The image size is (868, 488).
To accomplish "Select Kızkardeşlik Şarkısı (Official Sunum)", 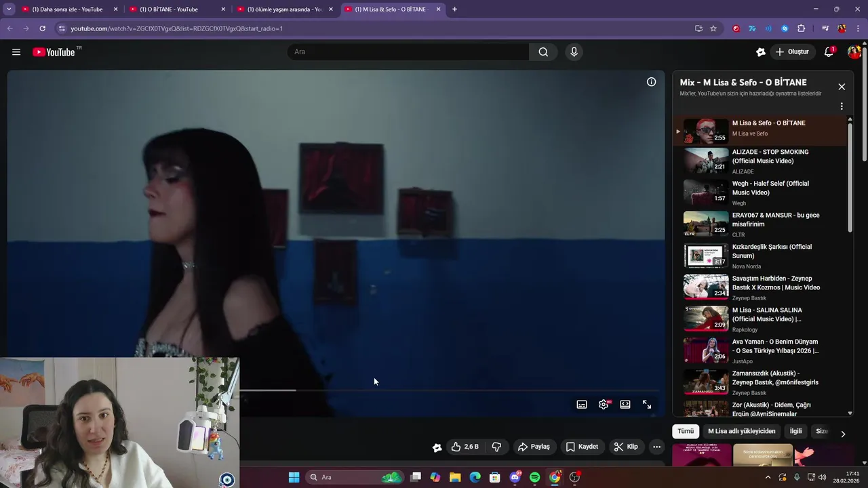I will click(759, 256).
